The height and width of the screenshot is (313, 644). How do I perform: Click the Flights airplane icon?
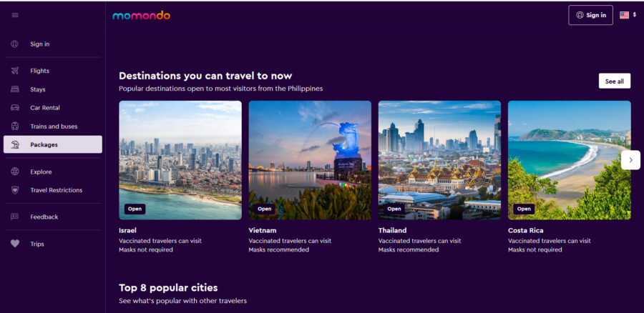pos(15,71)
